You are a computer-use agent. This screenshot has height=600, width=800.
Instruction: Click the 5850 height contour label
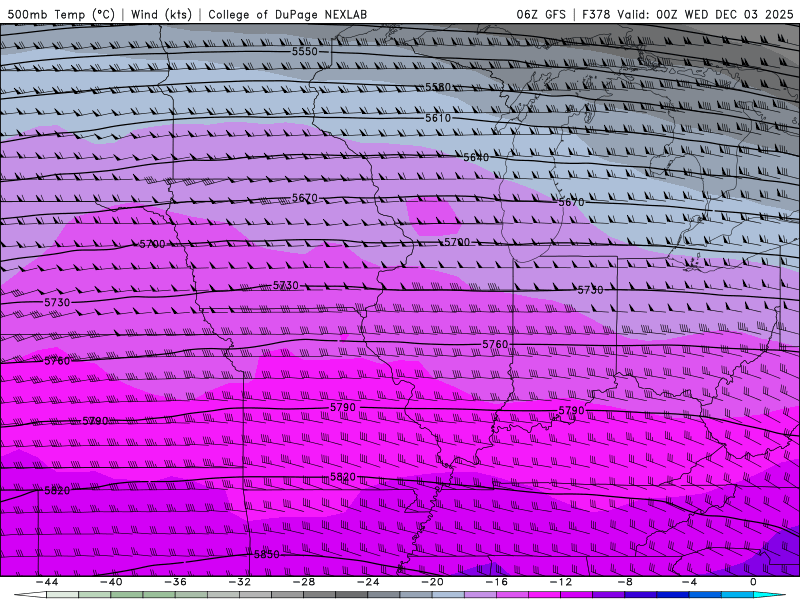pyautogui.click(x=266, y=554)
